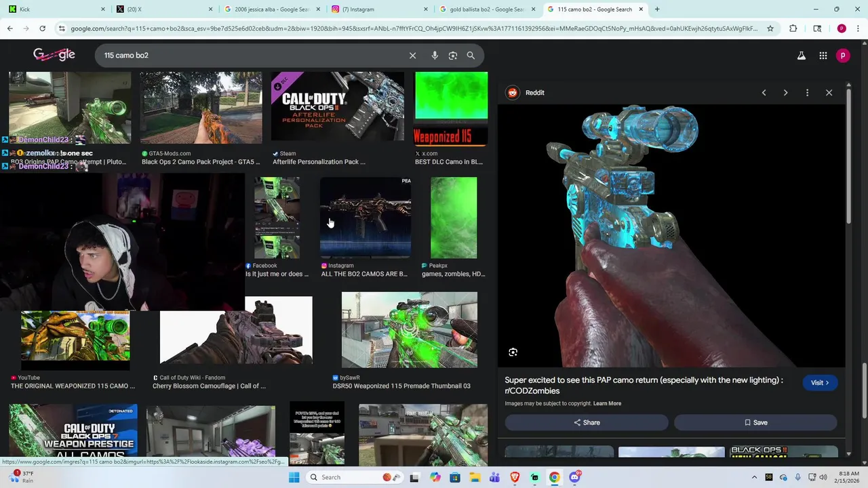Open the Google apps grid
This screenshot has width=868, height=488.
(823, 56)
